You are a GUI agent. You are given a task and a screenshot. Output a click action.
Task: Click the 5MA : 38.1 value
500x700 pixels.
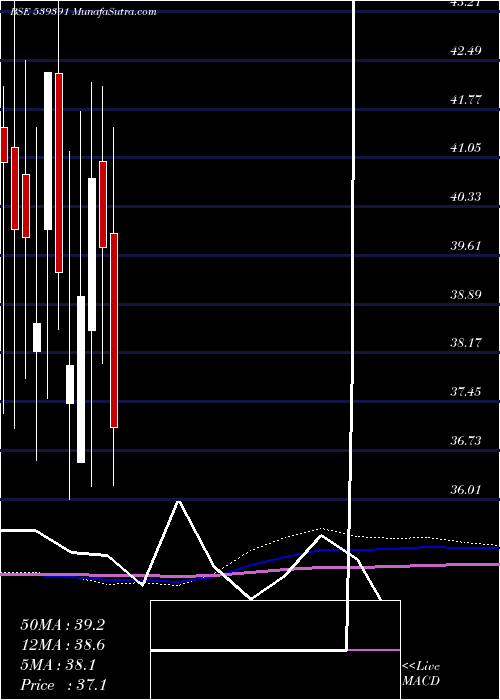coord(58,665)
